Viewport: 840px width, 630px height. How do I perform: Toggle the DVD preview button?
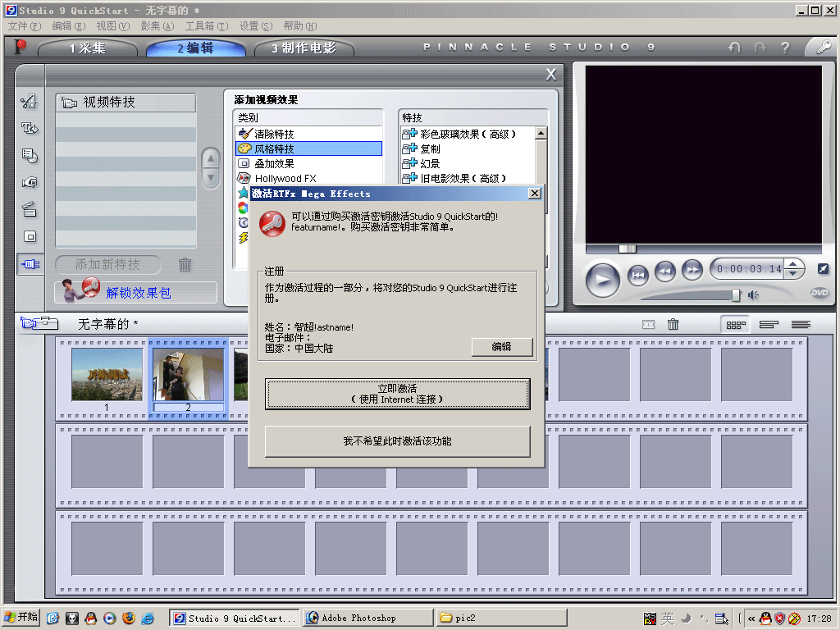(819, 293)
